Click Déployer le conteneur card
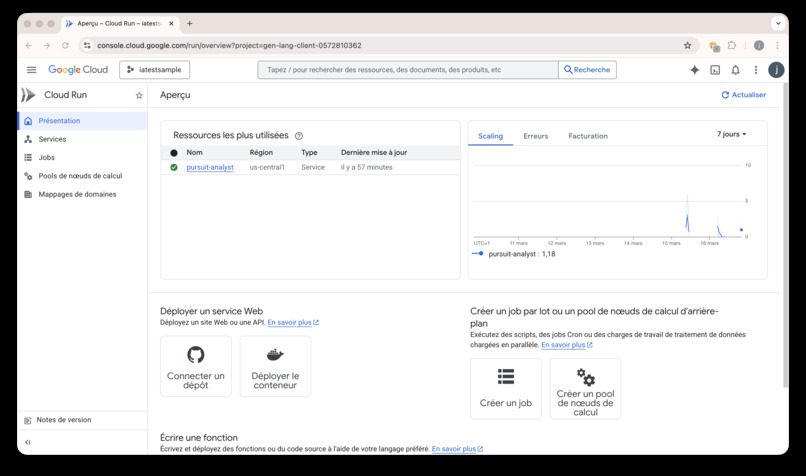This screenshot has width=806, height=476. 275,366
